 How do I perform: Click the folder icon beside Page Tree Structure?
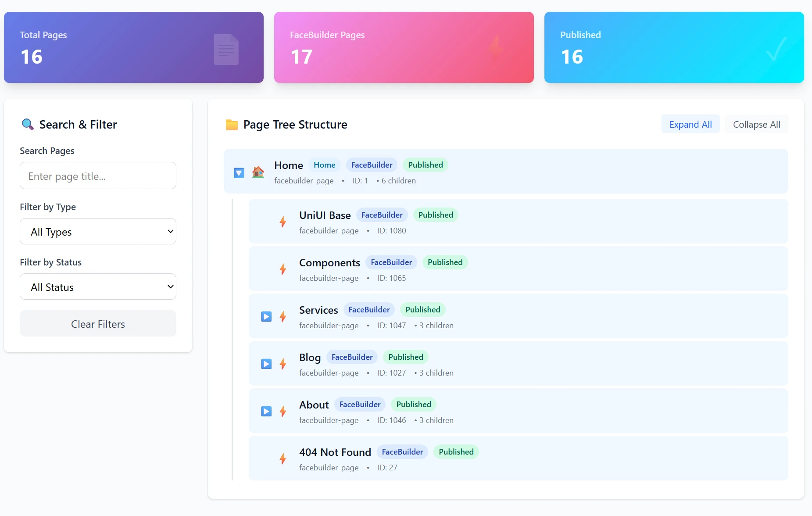click(232, 125)
